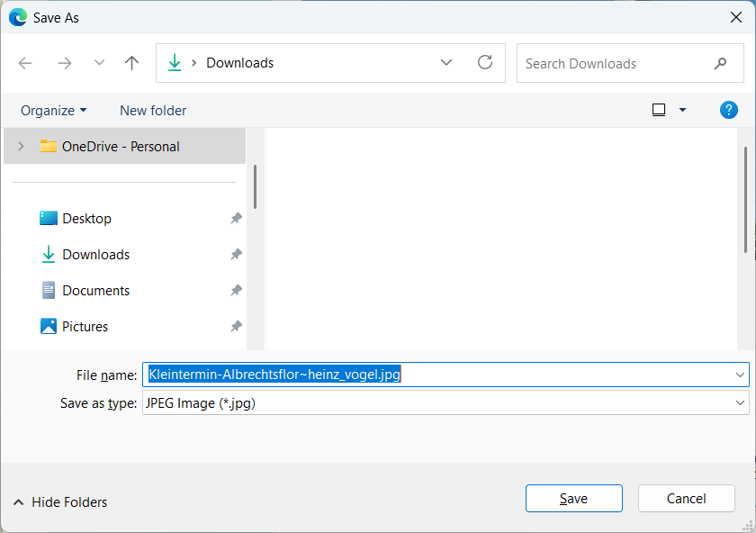756x533 pixels.
Task: Click the Cancel button
Action: click(x=686, y=498)
